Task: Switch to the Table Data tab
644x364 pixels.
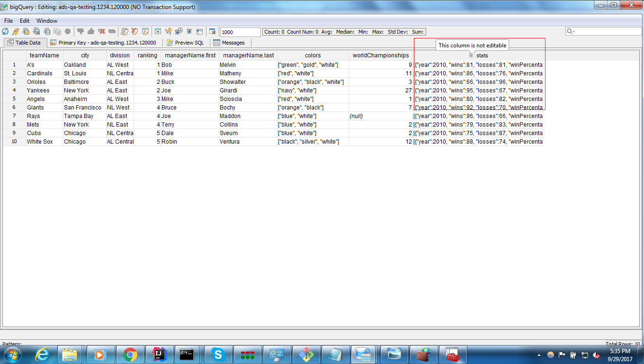Action: point(25,43)
